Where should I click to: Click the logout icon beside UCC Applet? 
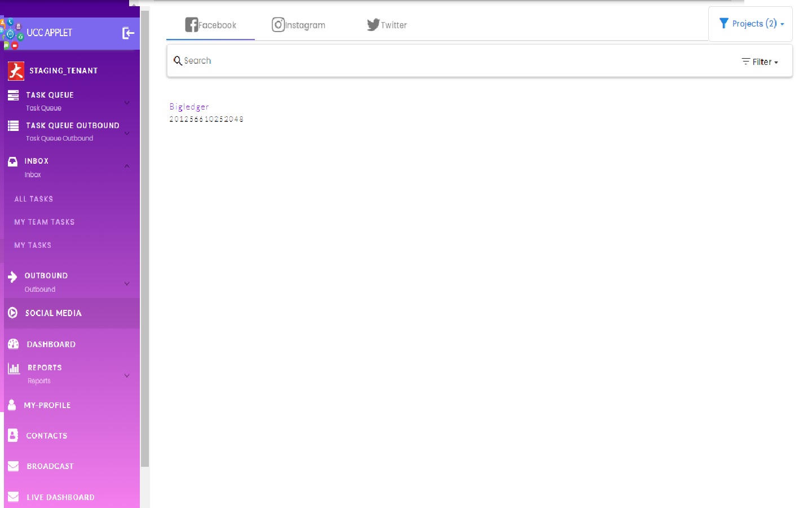(128, 33)
